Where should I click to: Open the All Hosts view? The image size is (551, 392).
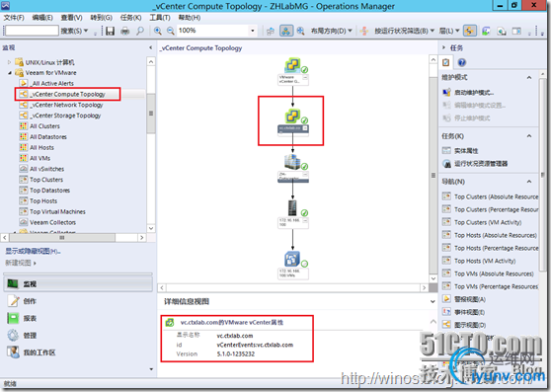tap(41, 147)
